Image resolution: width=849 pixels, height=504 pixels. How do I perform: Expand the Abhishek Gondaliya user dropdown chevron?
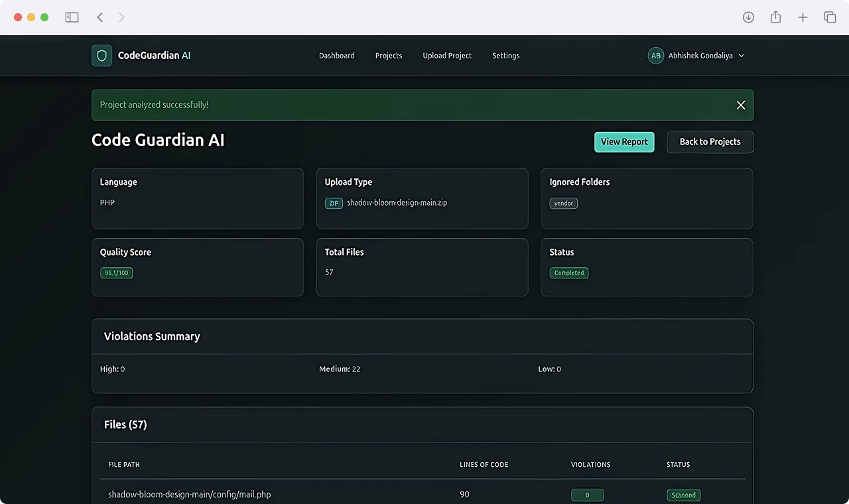click(x=742, y=56)
